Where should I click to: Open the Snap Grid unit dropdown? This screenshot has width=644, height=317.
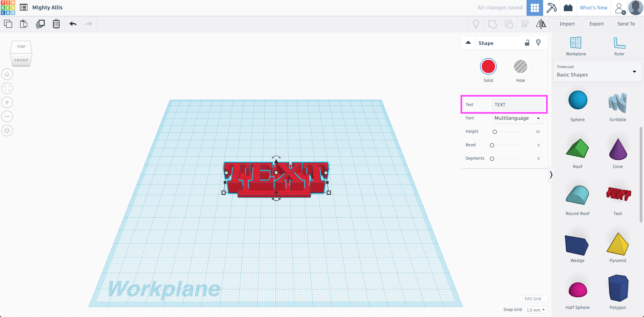(535, 309)
